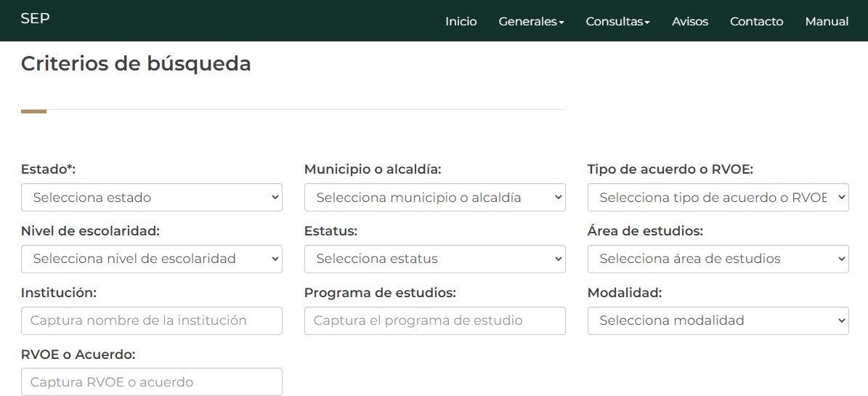Expand the Selecciona estatus dropdown
This screenshot has width=868, height=396.
[x=434, y=259]
